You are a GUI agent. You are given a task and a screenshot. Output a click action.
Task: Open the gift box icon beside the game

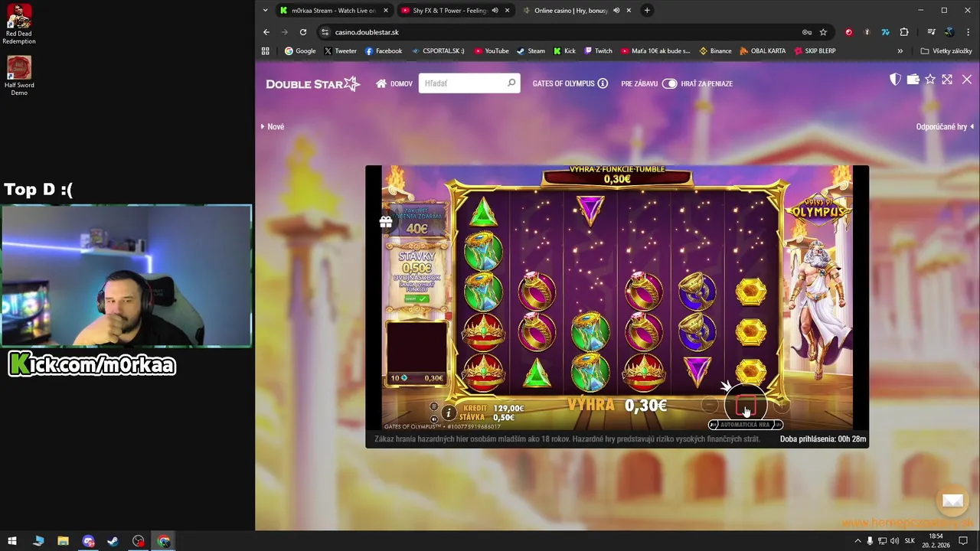tap(386, 222)
